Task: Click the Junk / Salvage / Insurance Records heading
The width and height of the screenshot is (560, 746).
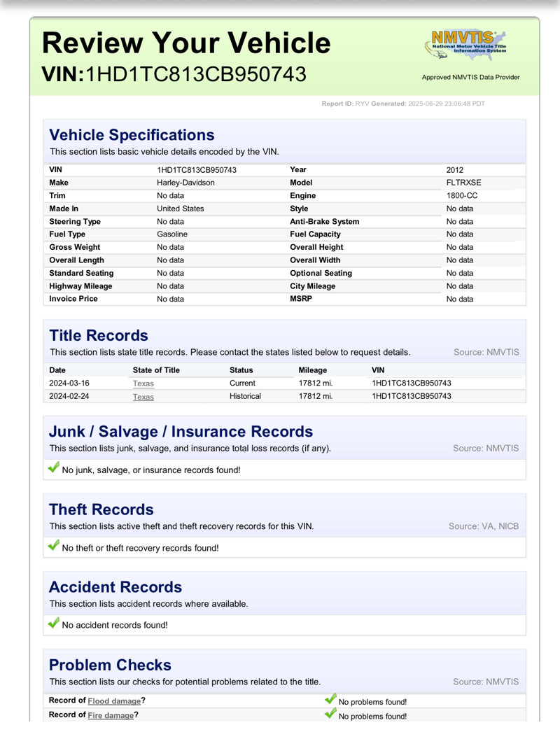Action: pyautogui.click(x=181, y=432)
